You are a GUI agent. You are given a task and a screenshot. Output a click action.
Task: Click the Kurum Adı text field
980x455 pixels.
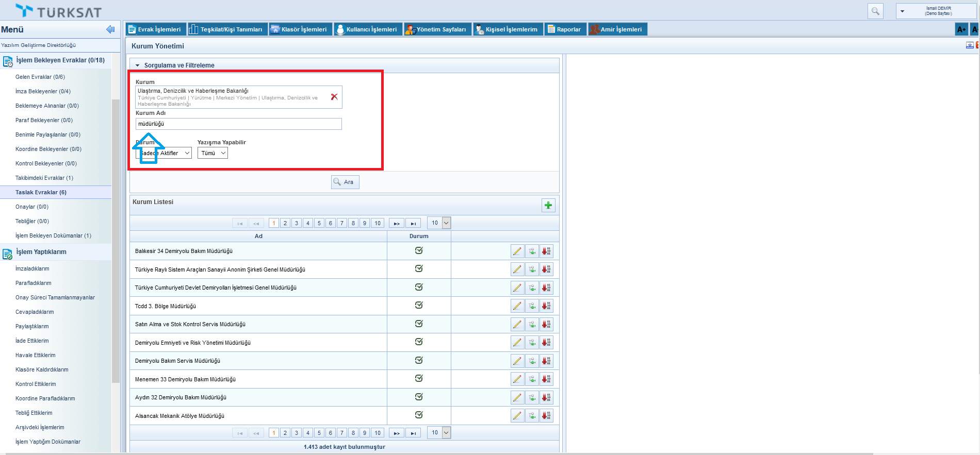238,124
